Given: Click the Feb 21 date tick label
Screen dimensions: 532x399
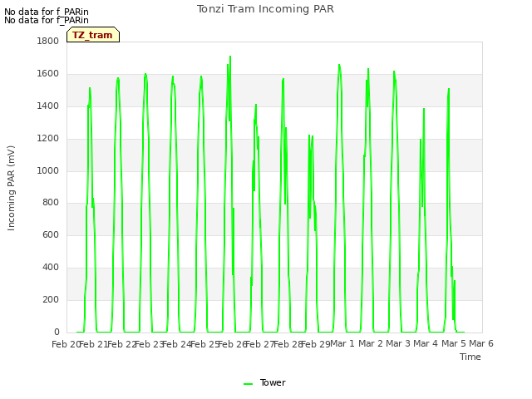Looking at the screenshot, I should pos(93,344).
